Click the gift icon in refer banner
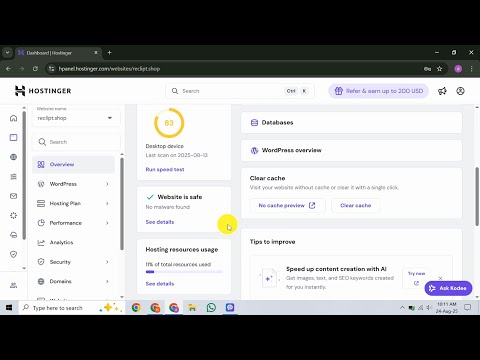This screenshot has height=360, width=480. point(338,91)
